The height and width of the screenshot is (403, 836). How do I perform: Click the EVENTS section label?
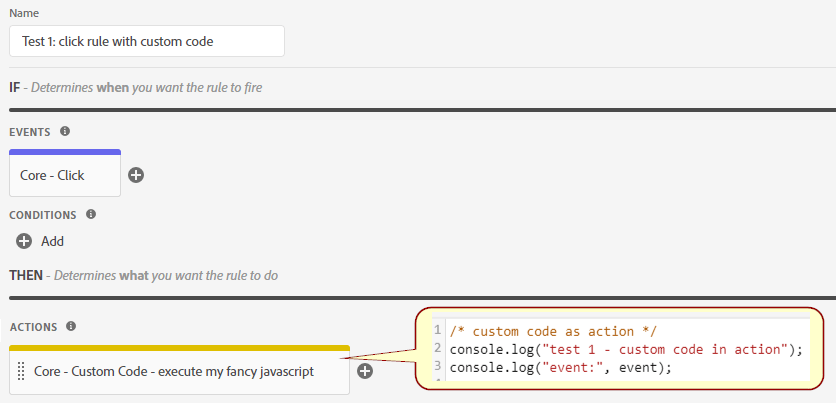[30, 132]
